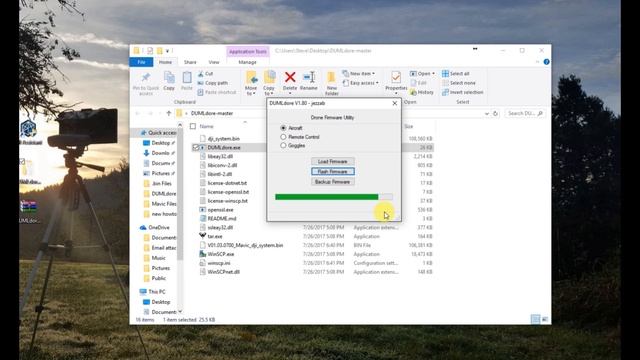
Task: Expand the address bar history dropdown
Action: coord(487,113)
